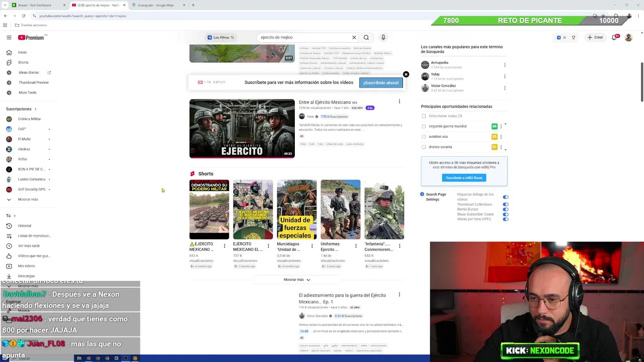Screen dimensions: 644x362
Task: Open the Yulay channel link under the video
Action: [x=310, y=117]
